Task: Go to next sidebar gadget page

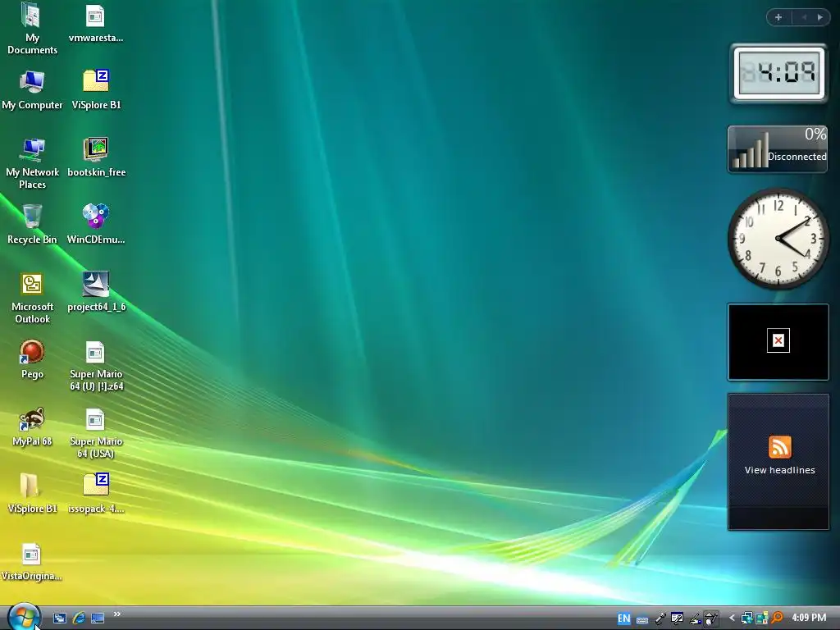Action: pos(820,17)
